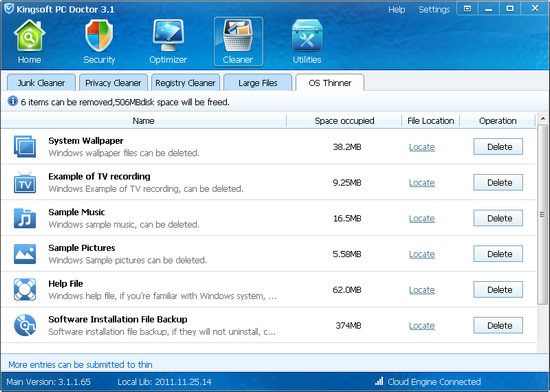
Task: Click the Sample Music note icon
Action: 25,218
